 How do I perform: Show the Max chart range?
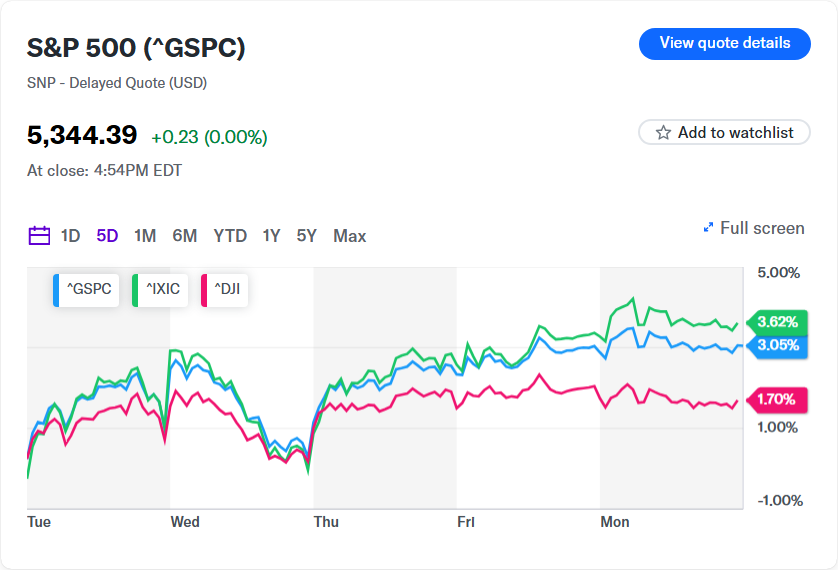350,236
